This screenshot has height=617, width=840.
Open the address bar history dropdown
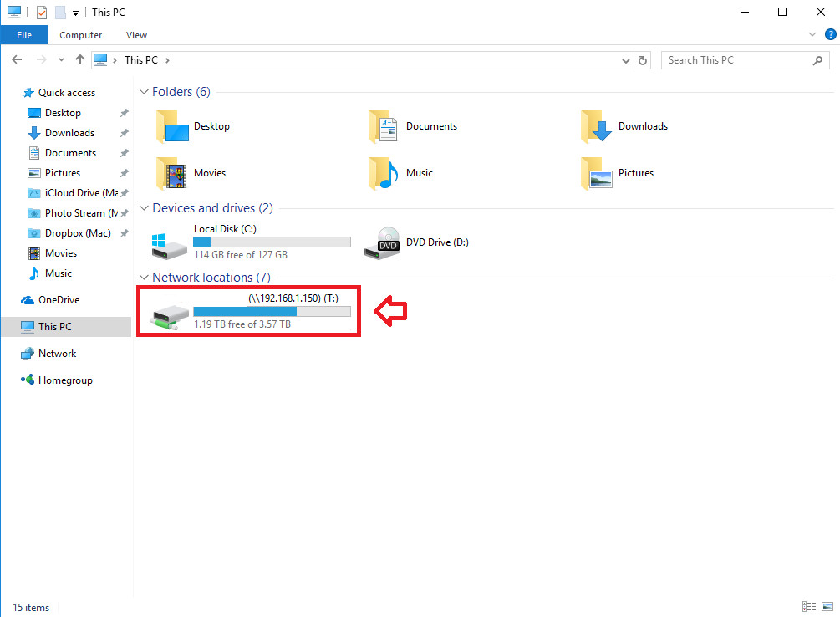(x=627, y=60)
